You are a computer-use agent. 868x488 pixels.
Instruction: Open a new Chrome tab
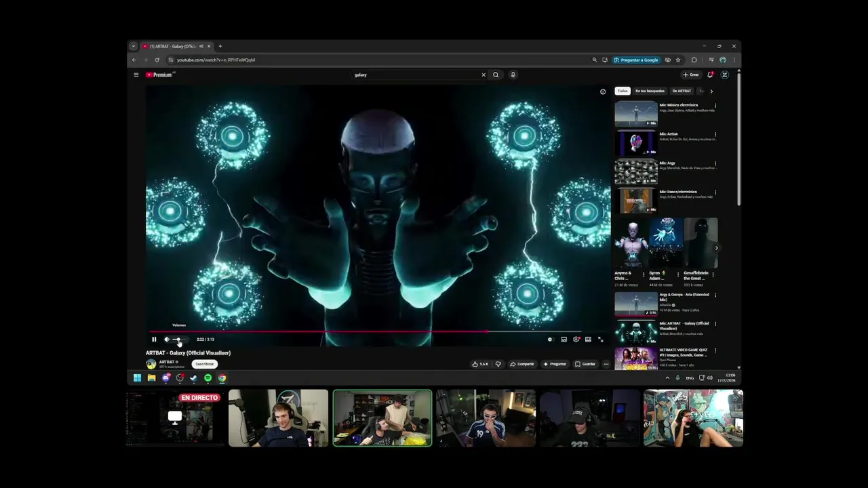click(x=220, y=46)
